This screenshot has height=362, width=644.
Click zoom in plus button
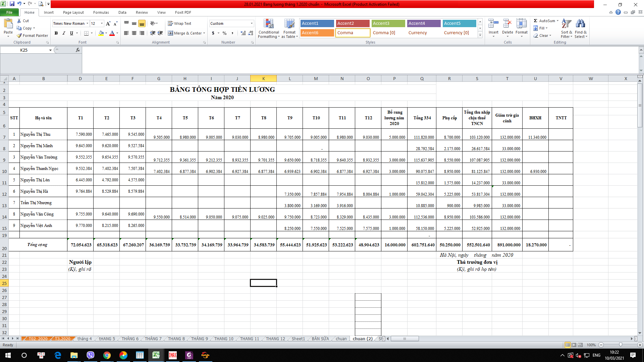coord(640,345)
